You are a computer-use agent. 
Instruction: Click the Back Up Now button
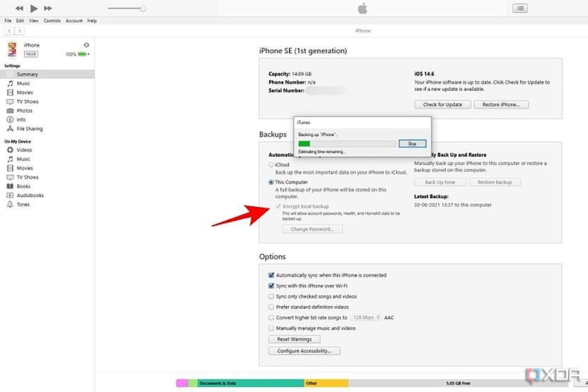click(x=440, y=182)
